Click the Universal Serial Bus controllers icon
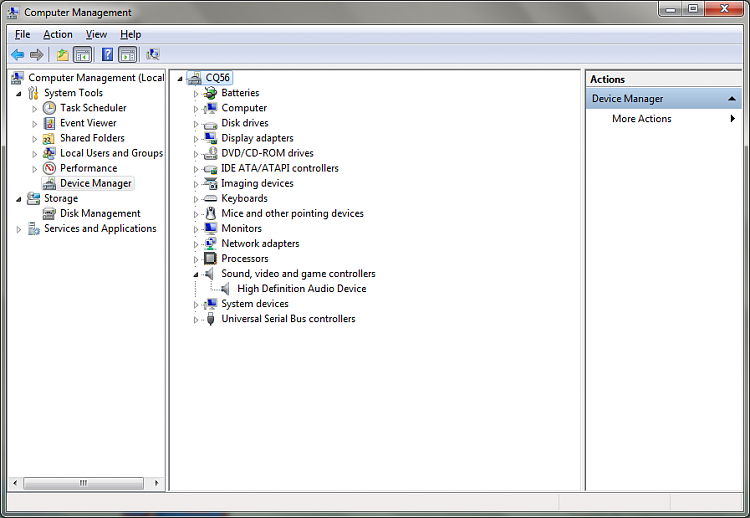Image resolution: width=750 pixels, height=518 pixels. tap(210, 319)
